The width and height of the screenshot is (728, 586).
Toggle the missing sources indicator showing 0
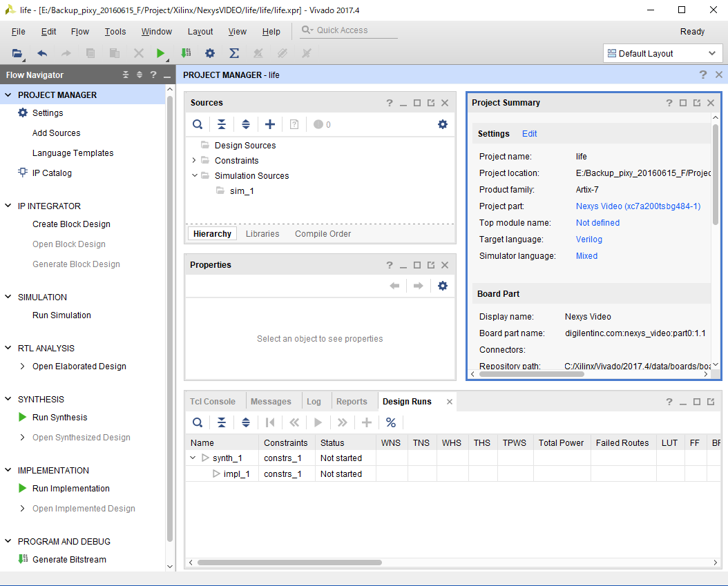click(322, 124)
